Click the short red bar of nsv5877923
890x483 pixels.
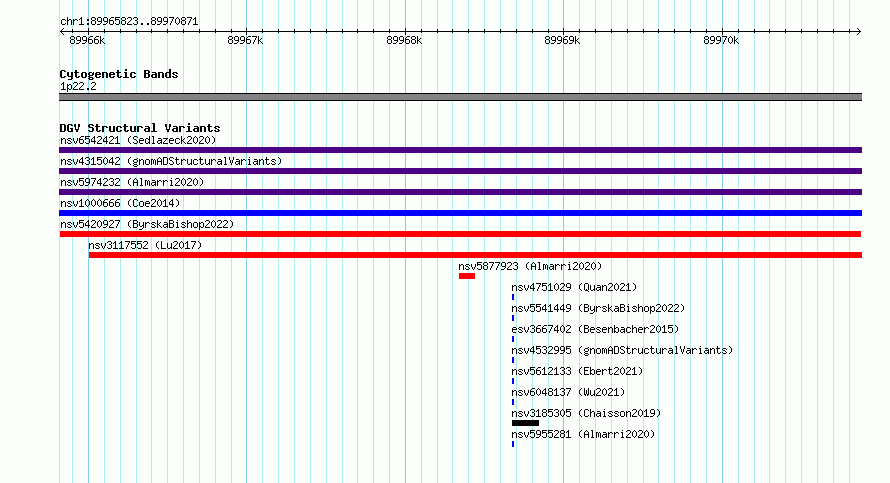(x=467, y=276)
